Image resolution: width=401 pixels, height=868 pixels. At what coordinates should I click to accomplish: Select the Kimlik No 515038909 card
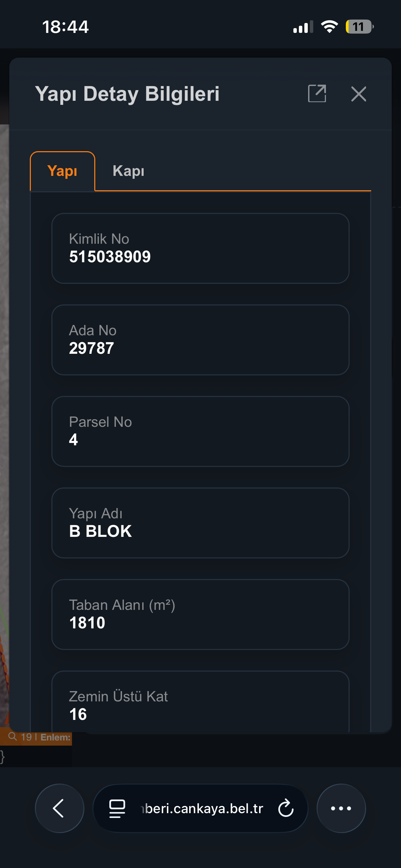click(200, 248)
